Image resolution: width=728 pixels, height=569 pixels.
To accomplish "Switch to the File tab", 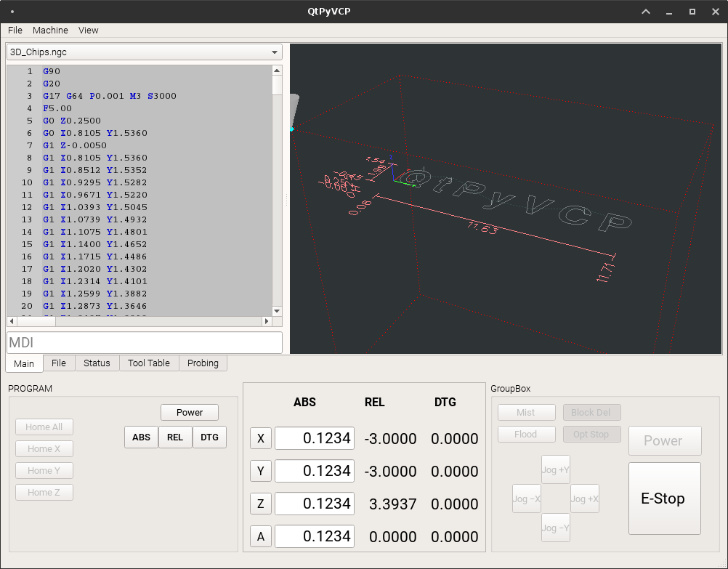I will coord(59,363).
